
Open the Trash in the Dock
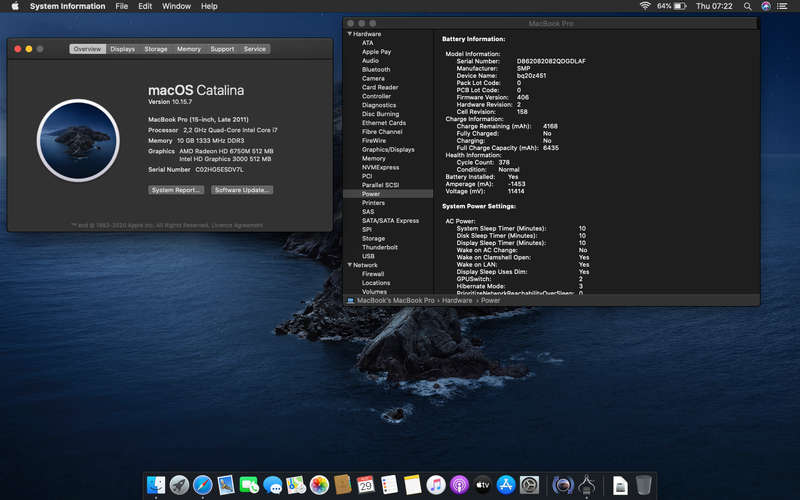pos(643,485)
